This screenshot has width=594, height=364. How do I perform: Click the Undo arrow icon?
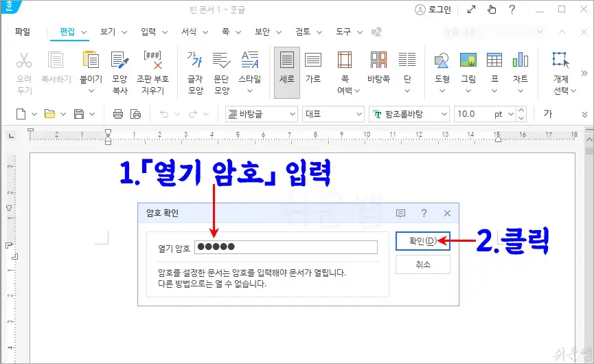(164, 113)
